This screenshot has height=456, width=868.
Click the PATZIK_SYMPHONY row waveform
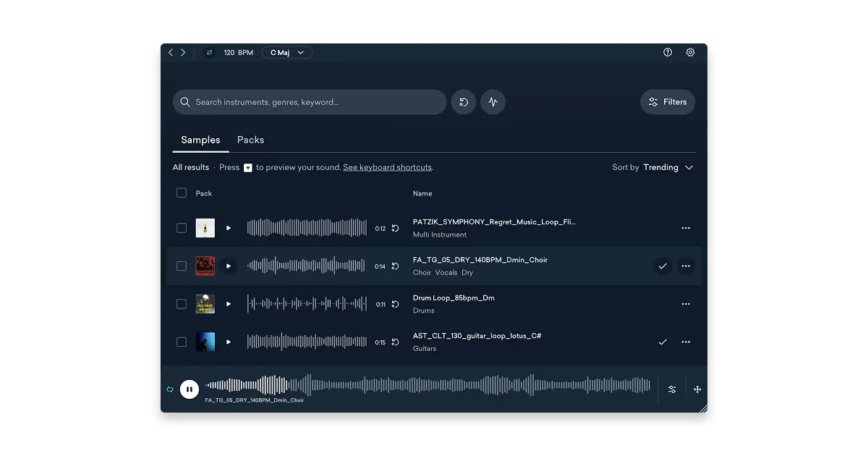[307, 228]
